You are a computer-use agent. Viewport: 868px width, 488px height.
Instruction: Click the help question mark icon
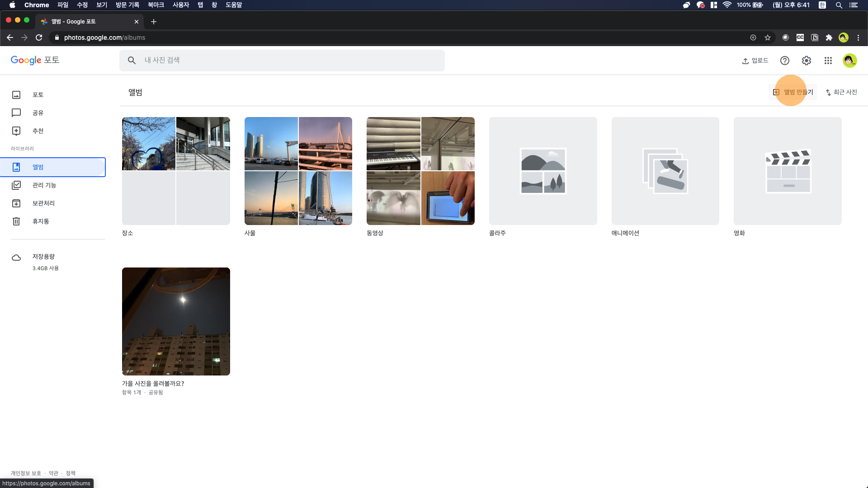(x=785, y=61)
